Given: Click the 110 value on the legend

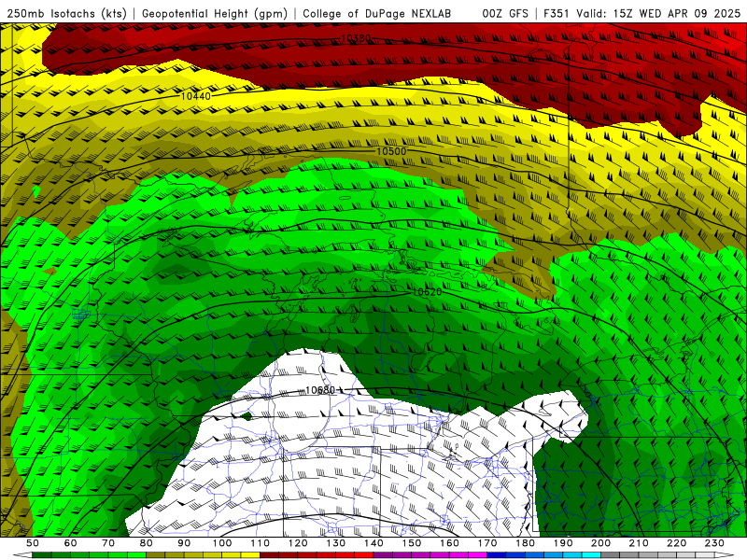Looking at the screenshot, I should (x=260, y=543).
